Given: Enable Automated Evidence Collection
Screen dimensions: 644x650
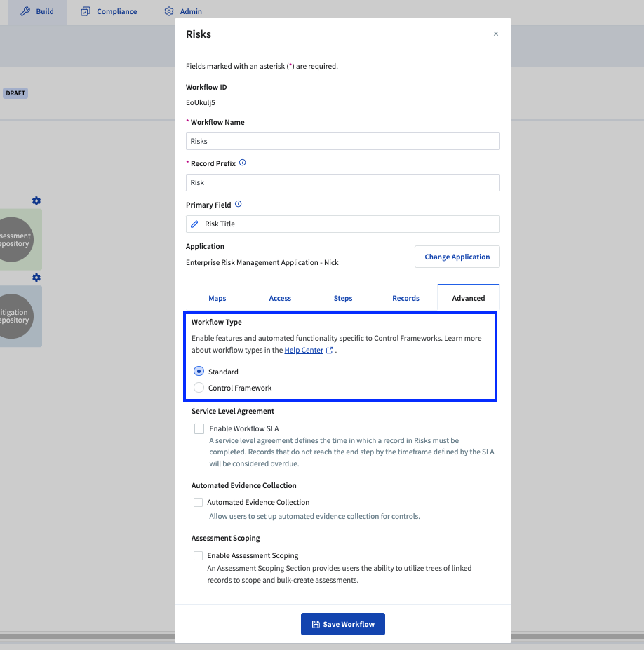Looking at the screenshot, I should tap(199, 502).
